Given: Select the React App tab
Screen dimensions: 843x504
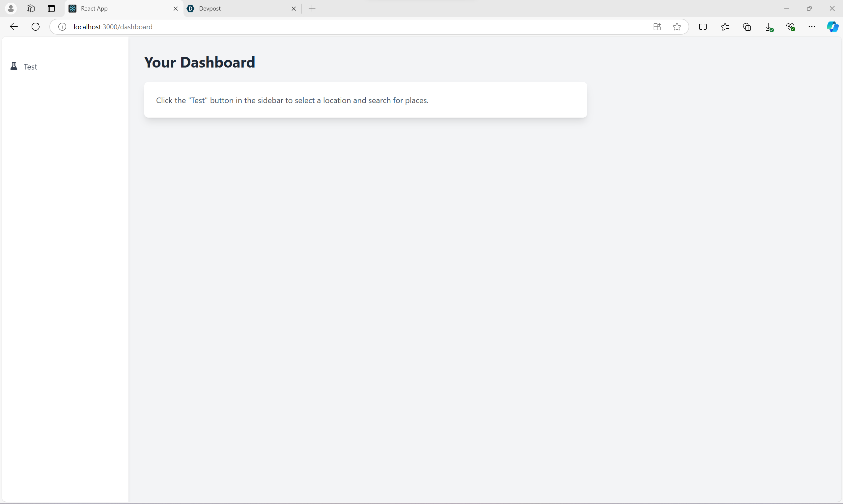Looking at the screenshot, I should (119, 9).
